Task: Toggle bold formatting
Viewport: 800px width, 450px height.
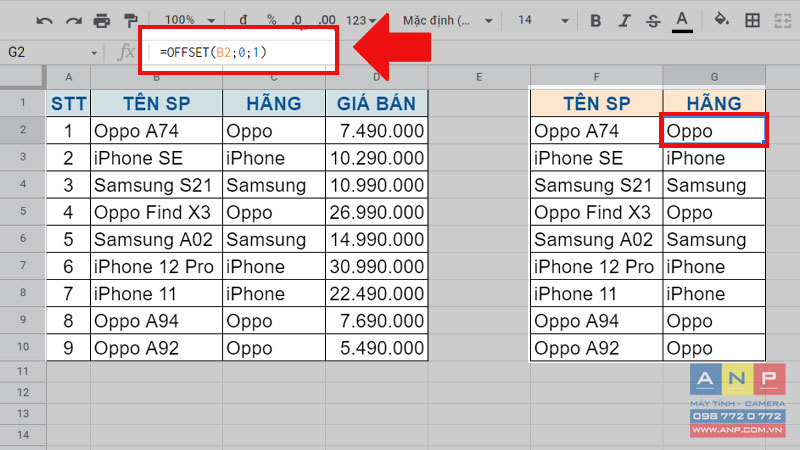Action: tap(595, 21)
